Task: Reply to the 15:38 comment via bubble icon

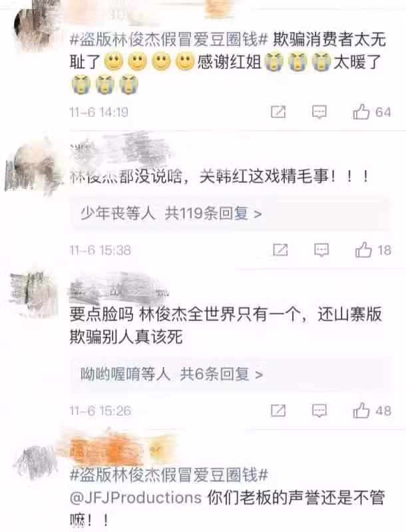Action: pyautogui.click(x=321, y=251)
